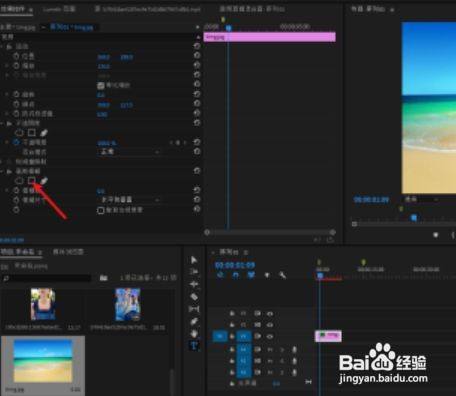Viewport: 456px width, 396px height.
Task: Create ellipse mask under Gaussian Blur effect
Action: [x=19, y=181]
